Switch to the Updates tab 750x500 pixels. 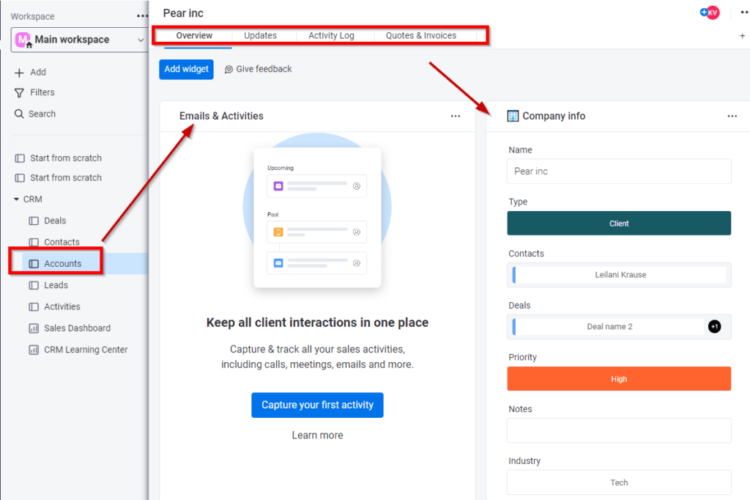[x=260, y=35]
